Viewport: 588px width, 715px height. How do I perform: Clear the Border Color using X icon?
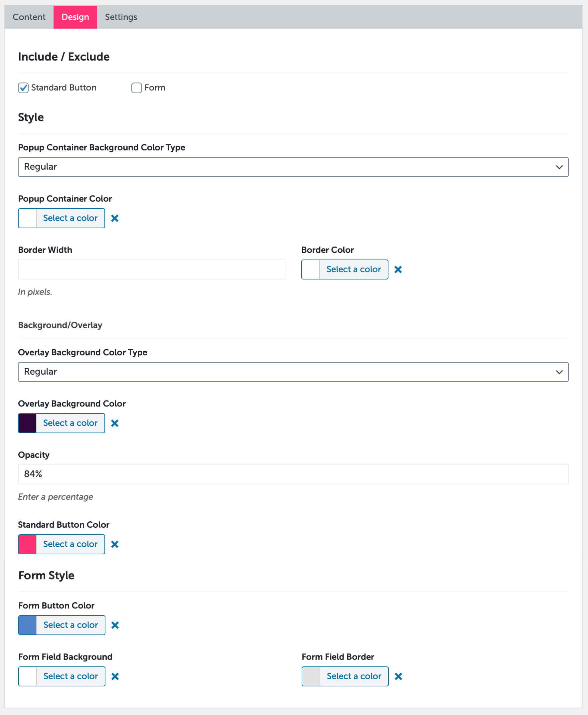(398, 269)
